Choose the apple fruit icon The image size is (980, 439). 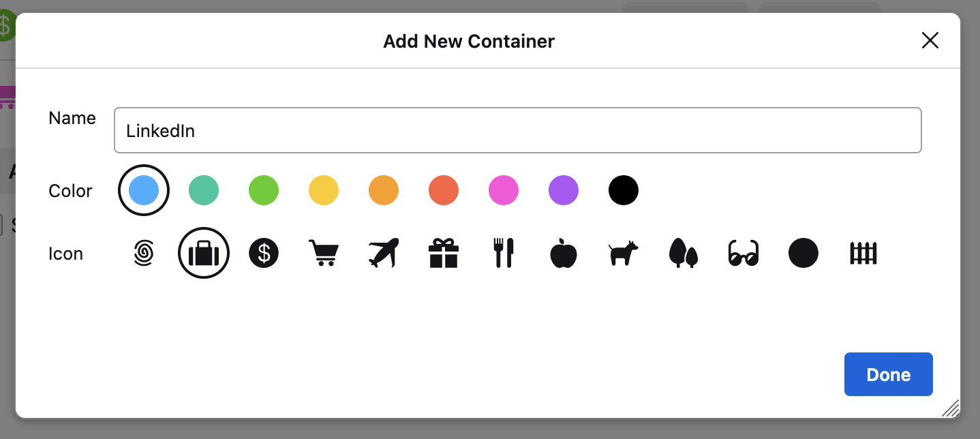click(564, 254)
